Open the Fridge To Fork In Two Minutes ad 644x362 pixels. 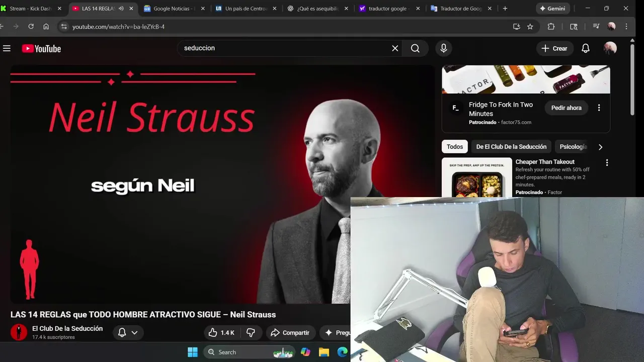[501, 109]
